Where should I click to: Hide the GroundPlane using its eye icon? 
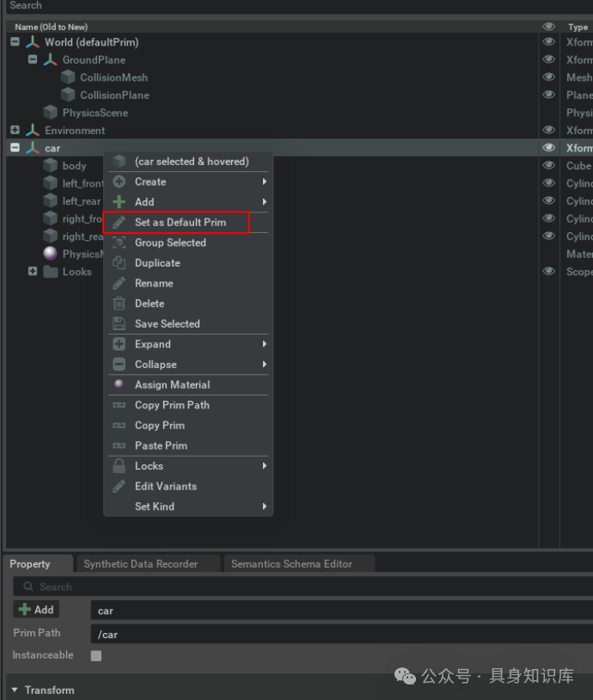click(x=548, y=60)
